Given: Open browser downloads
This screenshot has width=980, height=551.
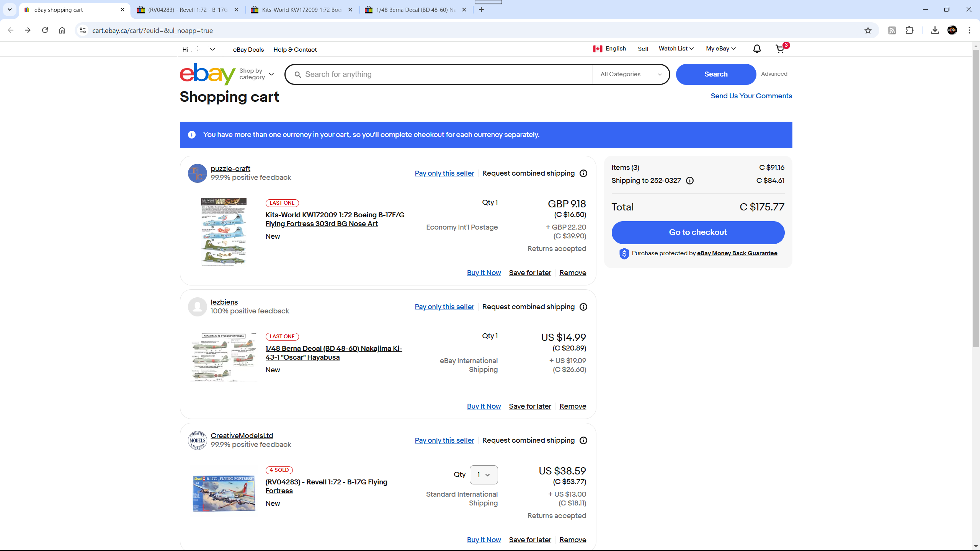Looking at the screenshot, I should [x=935, y=30].
